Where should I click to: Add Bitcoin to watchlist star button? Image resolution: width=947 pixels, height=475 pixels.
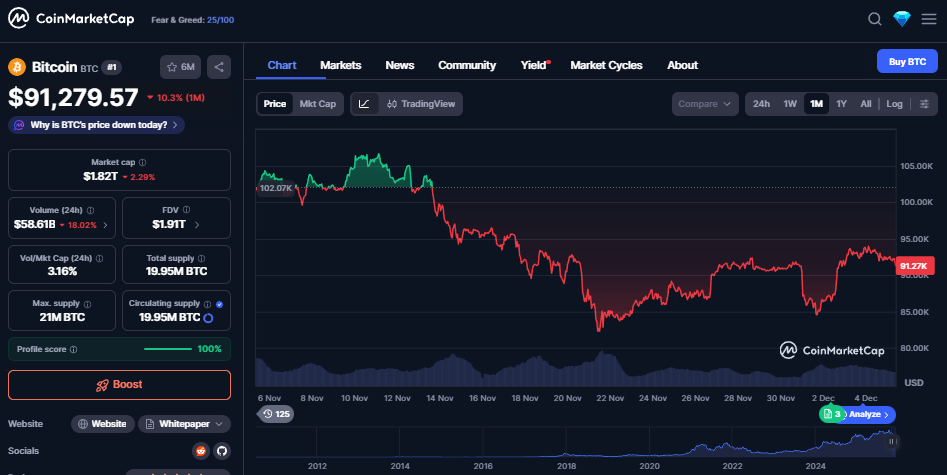pyautogui.click(x=181, y=67)
